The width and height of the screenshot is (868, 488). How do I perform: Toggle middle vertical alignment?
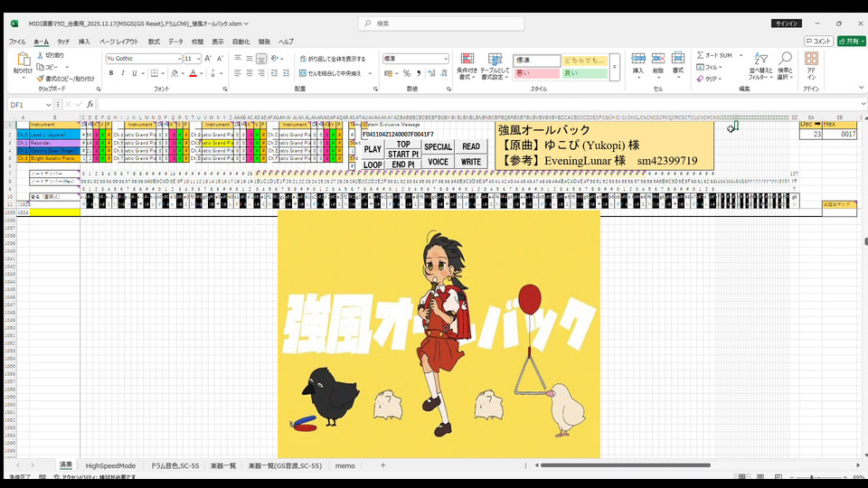tap(250, 58)
